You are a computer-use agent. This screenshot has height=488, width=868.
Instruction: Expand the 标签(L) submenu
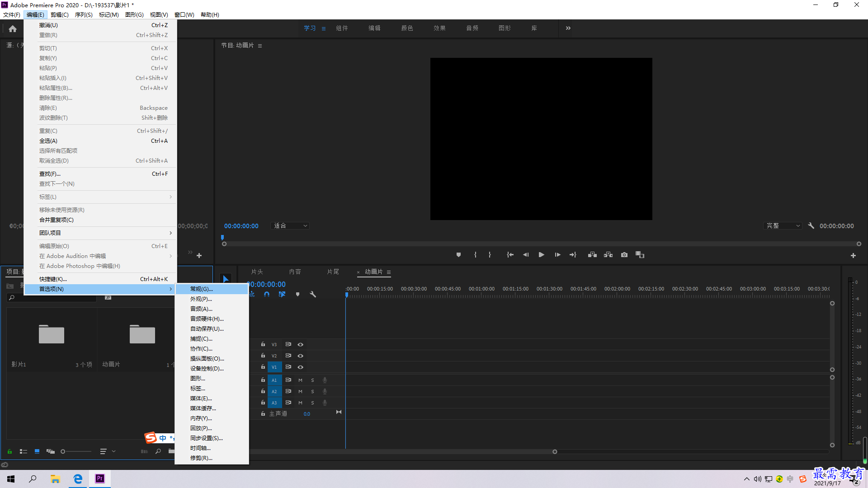(x=100, y=197)
